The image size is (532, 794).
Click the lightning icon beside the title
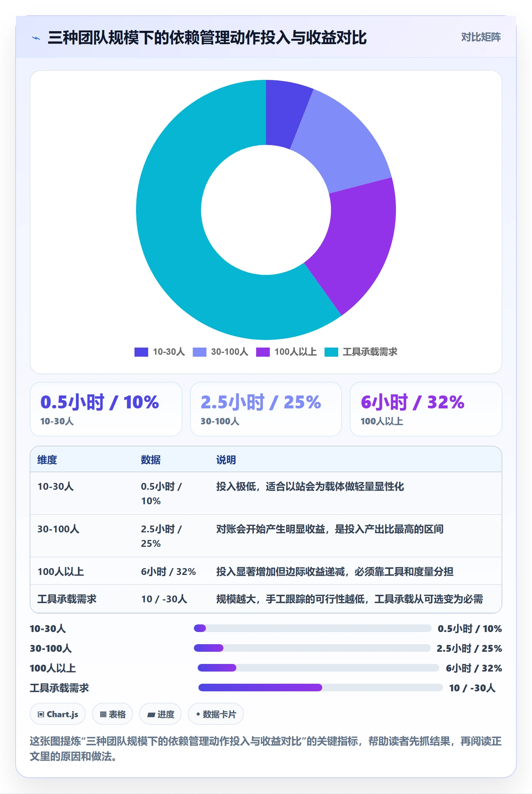(x=36, y=38)
